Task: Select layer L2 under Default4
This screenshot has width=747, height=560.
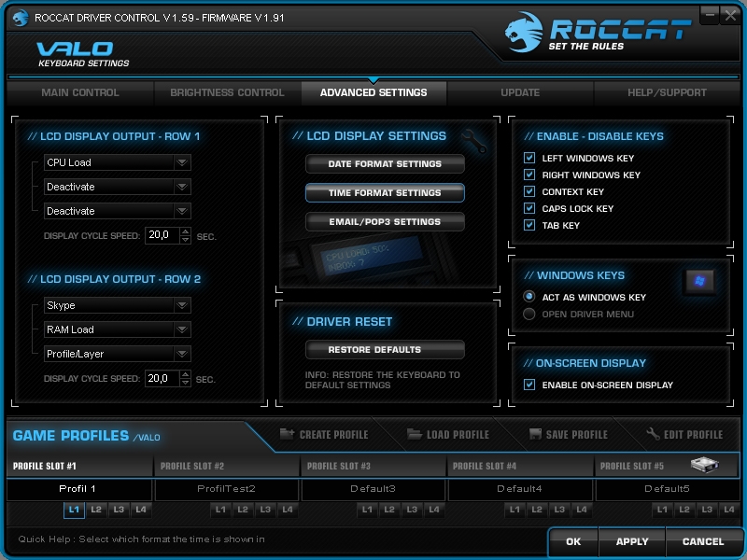Action: pyautogui.click(x=537, y=510)
